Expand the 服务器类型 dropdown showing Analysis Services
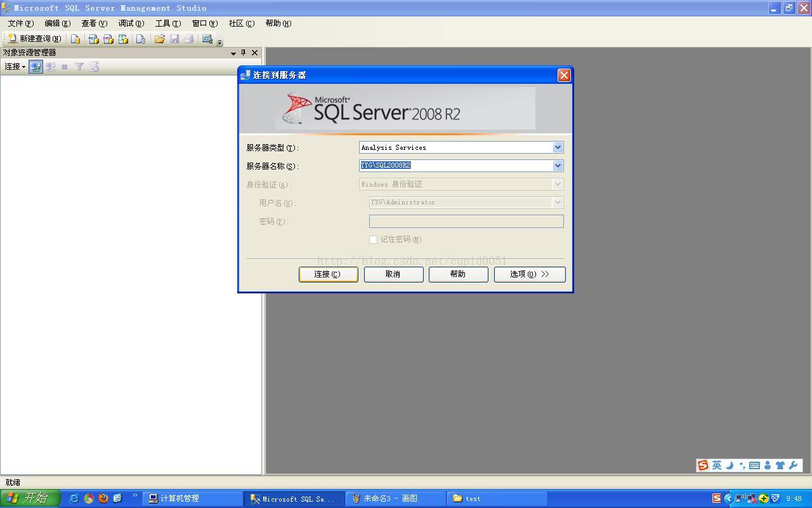Screen dimensions: 812x508 (558, 147)
